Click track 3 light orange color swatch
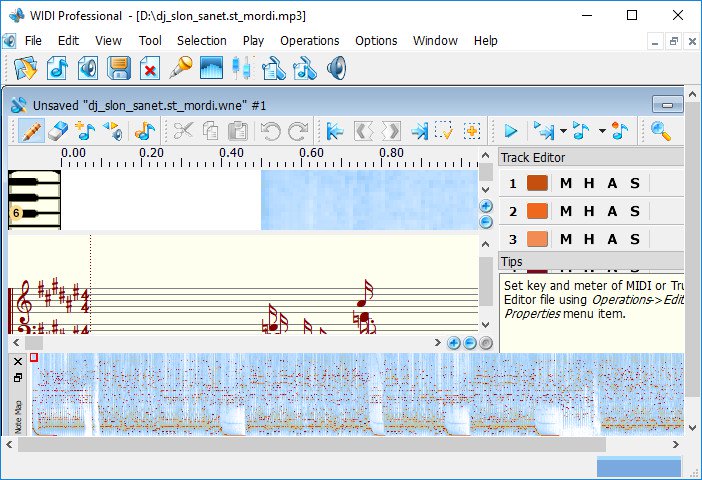This screenshot has width=702, height=480. click(537, 239)
